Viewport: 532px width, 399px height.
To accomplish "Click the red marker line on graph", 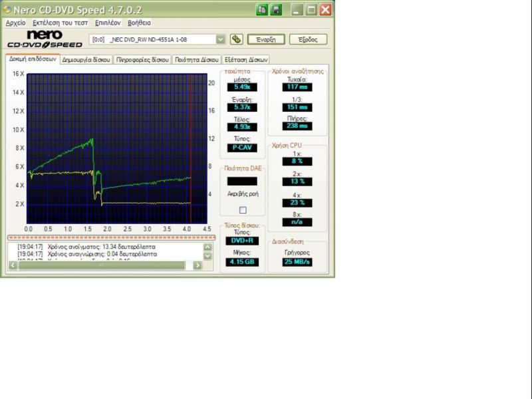I will (x=191, y=148).
